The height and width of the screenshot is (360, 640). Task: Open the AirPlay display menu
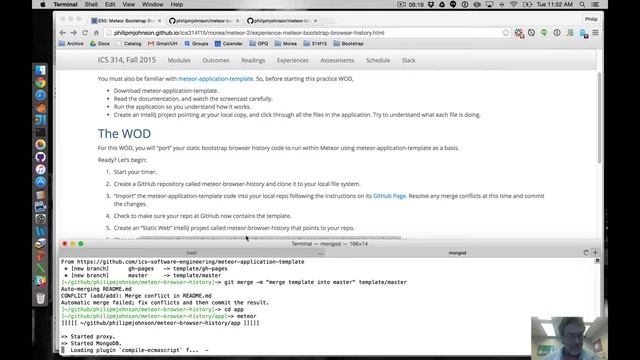pos(489,4)
